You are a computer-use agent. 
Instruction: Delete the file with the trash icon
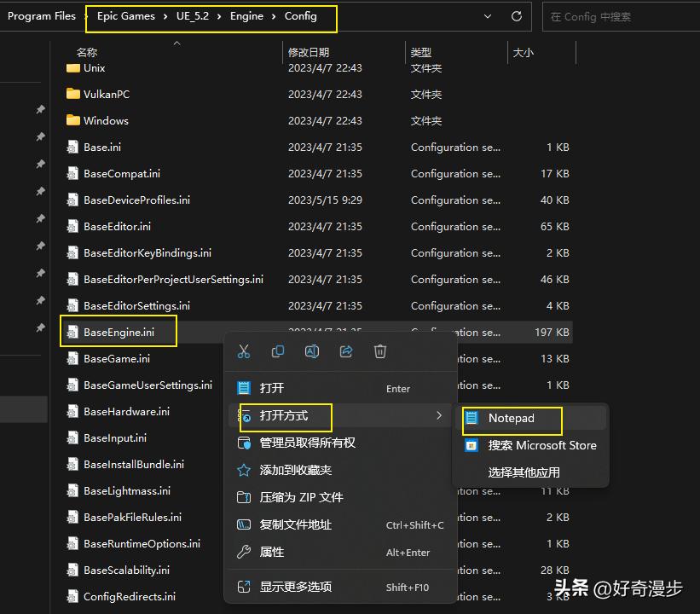(x=379, y=350)
